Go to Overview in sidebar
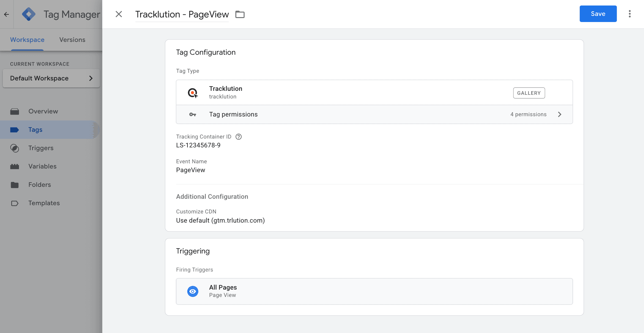Viewport: 644px width, 333px height. 43,111
